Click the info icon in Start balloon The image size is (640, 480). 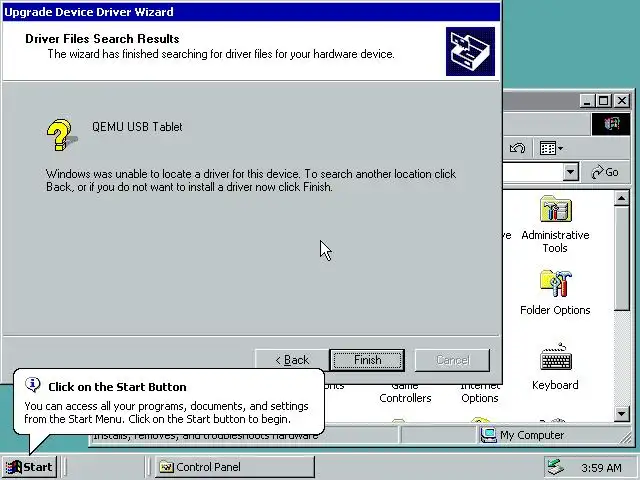(x=33, y=384)
